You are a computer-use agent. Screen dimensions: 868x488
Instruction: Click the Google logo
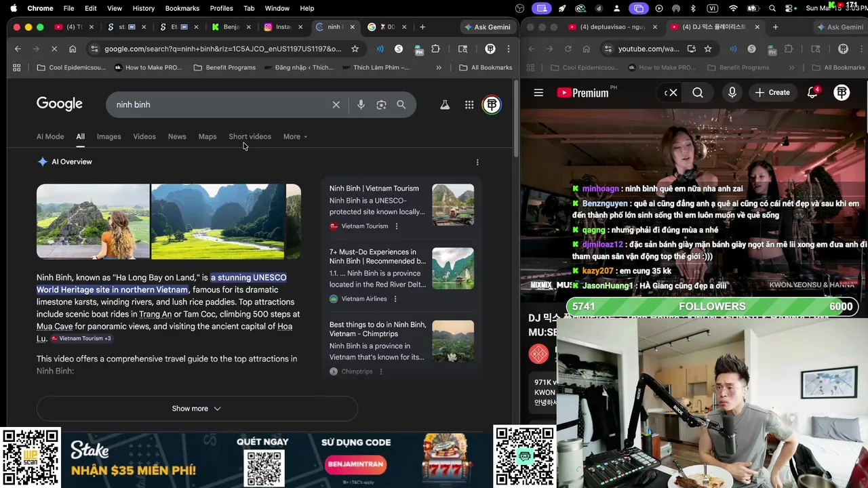60,104
